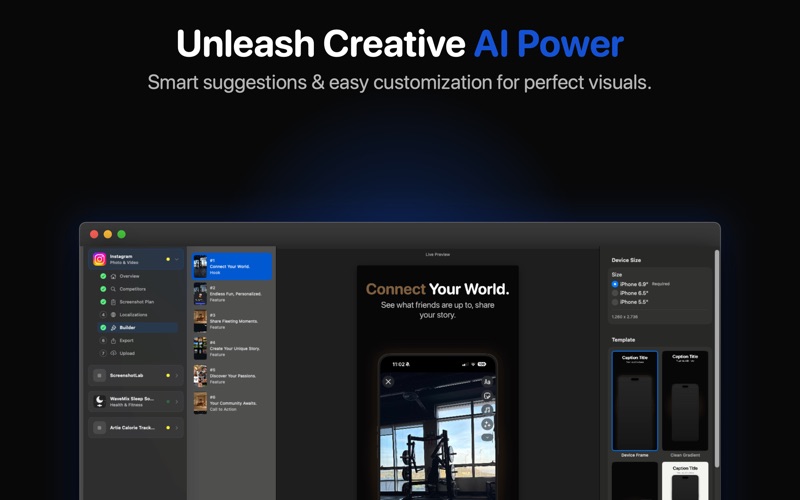Image resolution: width=800 pixels, height=500 pixels.
Task: Select the Competitors magnifier icon
Action: click(113, 289)
